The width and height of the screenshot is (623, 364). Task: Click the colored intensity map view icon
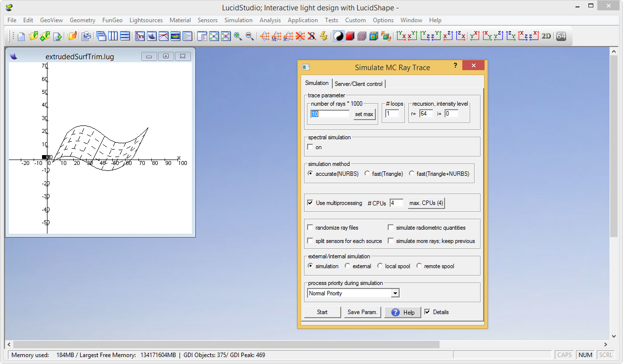pos(175,36)
